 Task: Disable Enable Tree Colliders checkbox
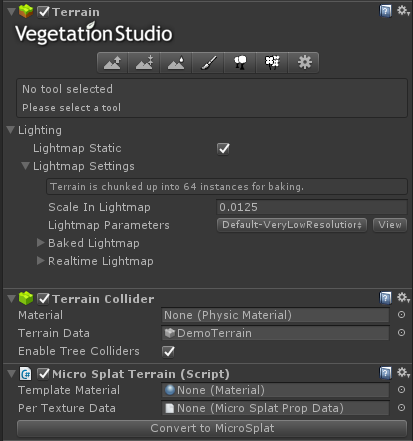[x=168, y=351]
